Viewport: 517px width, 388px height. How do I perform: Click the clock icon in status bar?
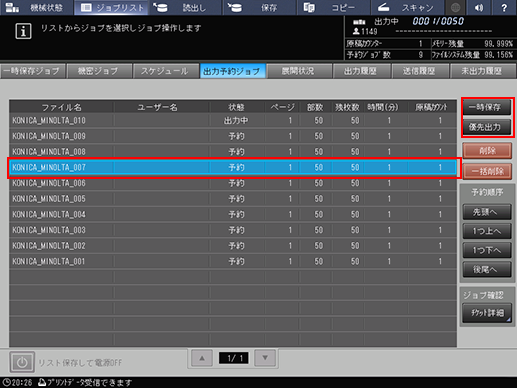pyautogui.click(x=6, y=382)
